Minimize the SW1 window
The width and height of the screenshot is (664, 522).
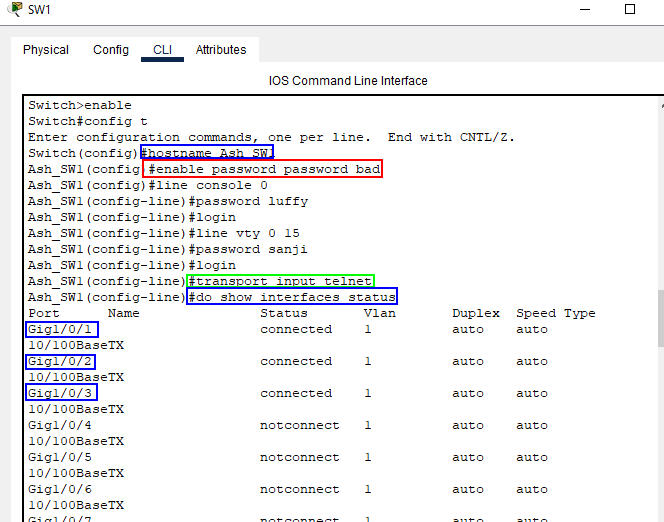[585, 9]
